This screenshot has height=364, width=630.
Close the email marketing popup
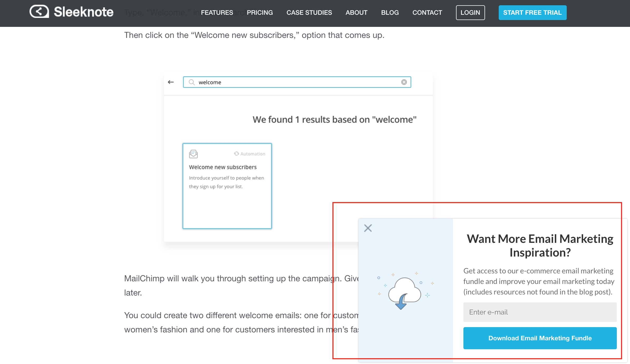[368, 228]
